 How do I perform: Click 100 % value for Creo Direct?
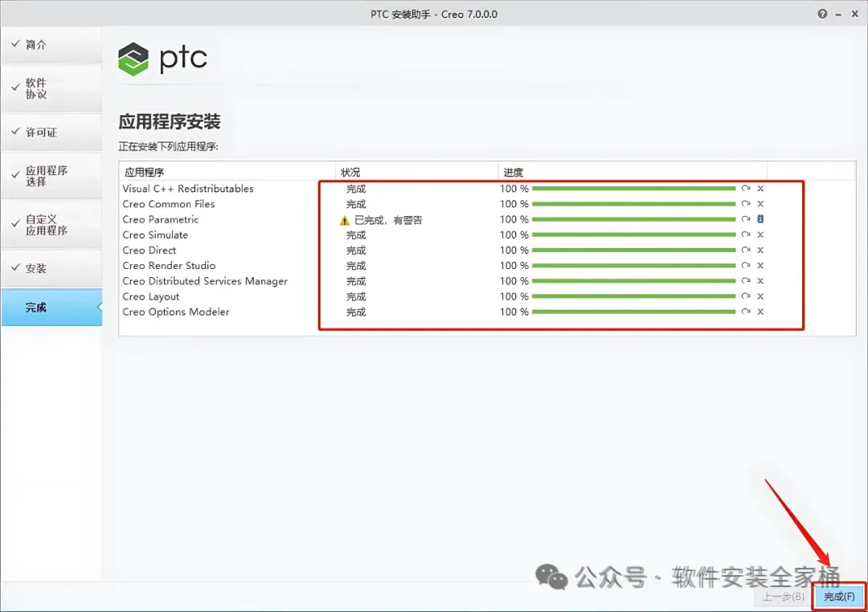click(x=514, y=250)
